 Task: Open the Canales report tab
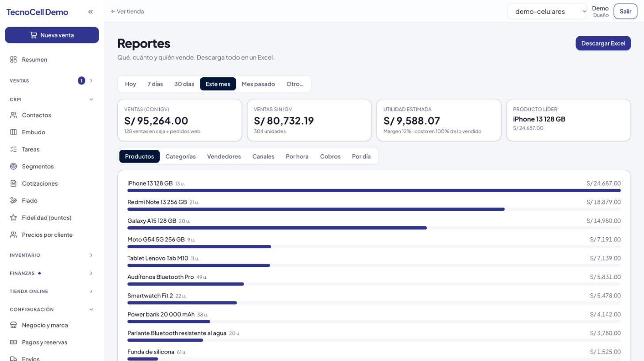pyautogui.click(x=263, y=156)
